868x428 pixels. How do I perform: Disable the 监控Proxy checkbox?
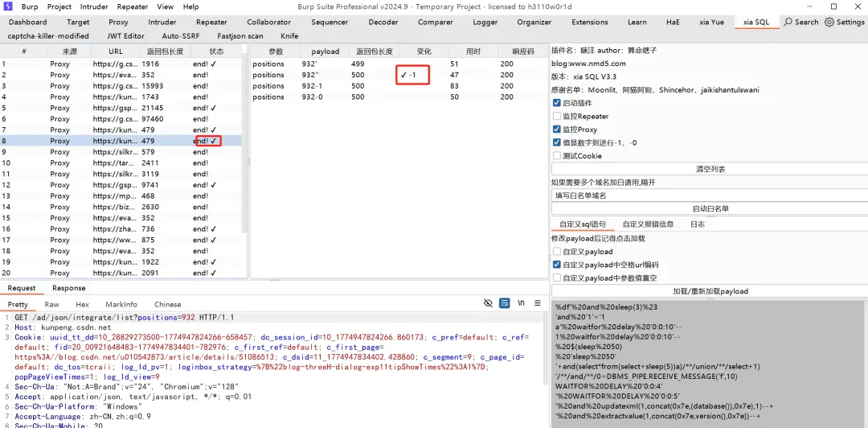(x=556, y=130)
